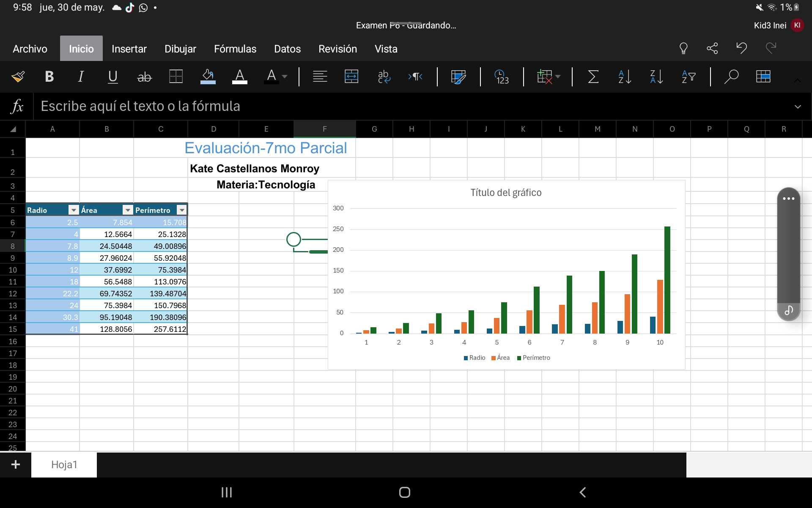
Task: Expand the formula bar chevron
Action: tap(798, 107)
